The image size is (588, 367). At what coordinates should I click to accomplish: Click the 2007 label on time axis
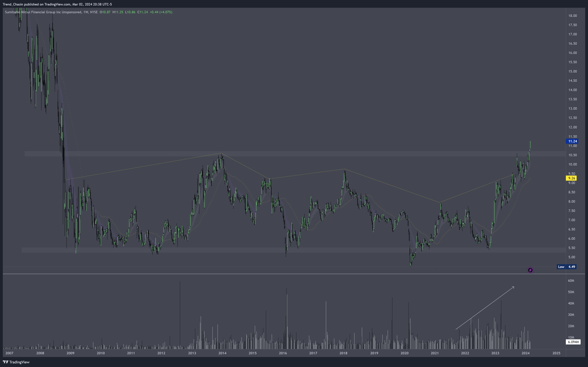pyautogui.click(x=9, y=353)
